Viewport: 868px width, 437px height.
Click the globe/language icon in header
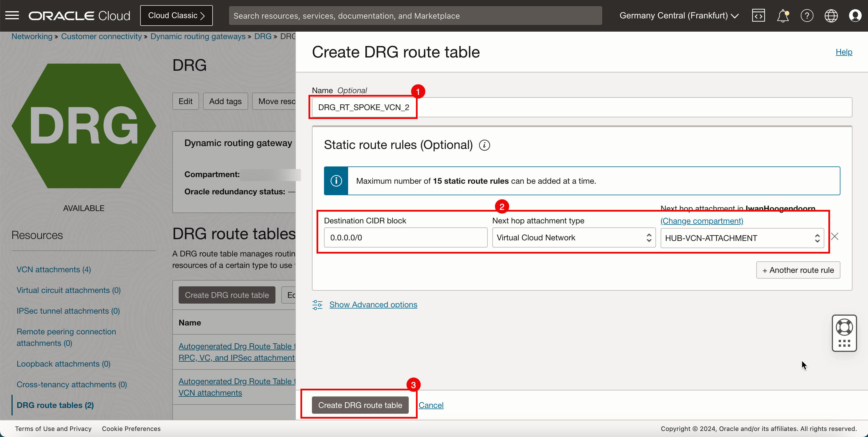tap(831, 16)
